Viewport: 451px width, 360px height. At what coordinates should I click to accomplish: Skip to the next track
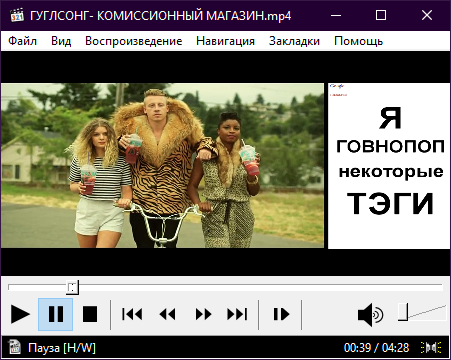[x=237, y=314]
